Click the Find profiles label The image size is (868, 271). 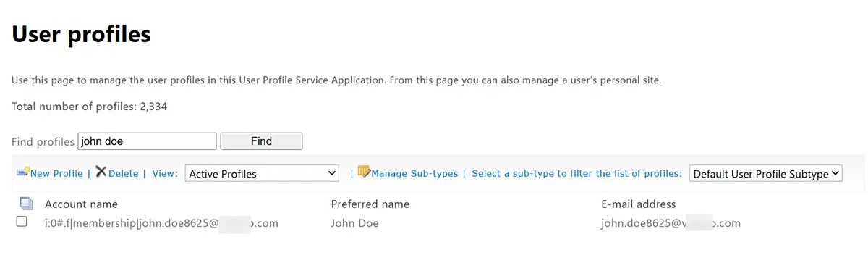coord(43,142)
